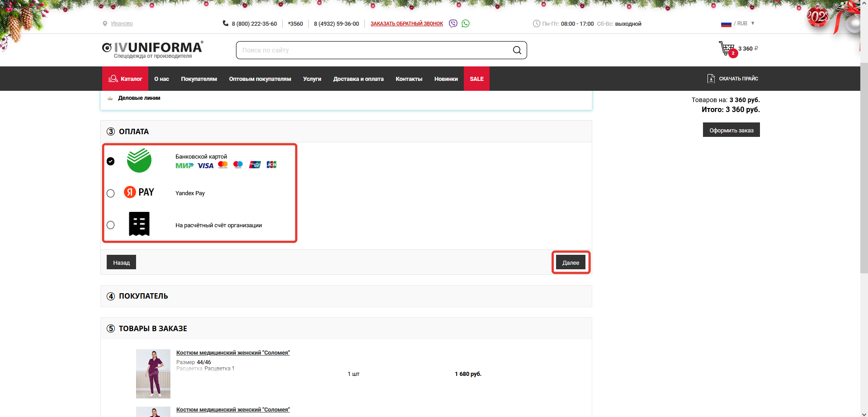Expand the Покупатель section
This screenshot has height=417, width=868.
[x=143, y=296]
